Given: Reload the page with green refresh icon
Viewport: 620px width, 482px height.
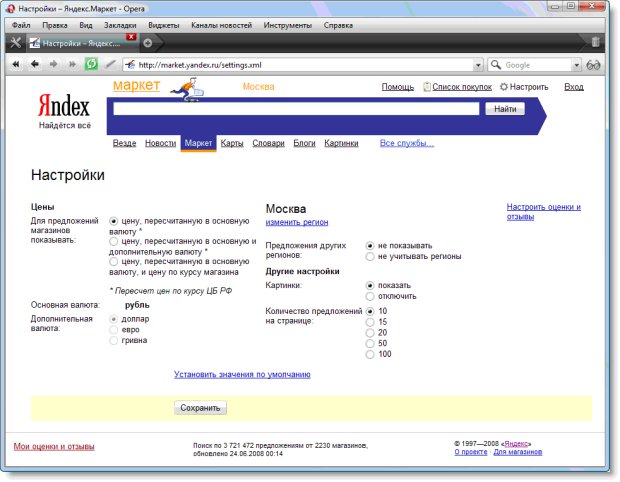Looking at the screenshot, I should point(91,64).
